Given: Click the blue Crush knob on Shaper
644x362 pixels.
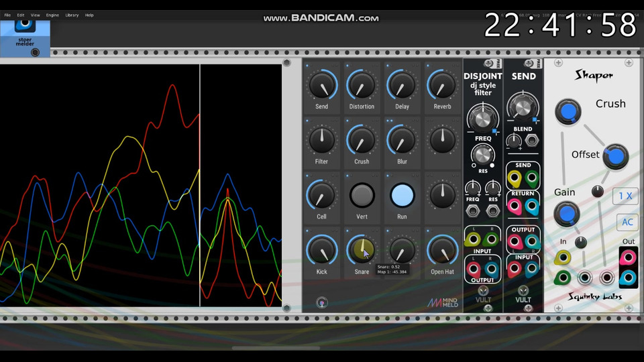Looking at the screenshot, I should [568, 111].
